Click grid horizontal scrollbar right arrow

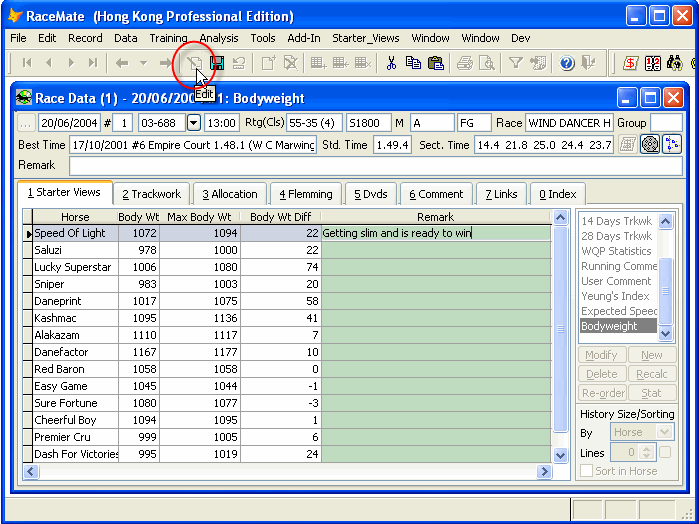point(544,471)
